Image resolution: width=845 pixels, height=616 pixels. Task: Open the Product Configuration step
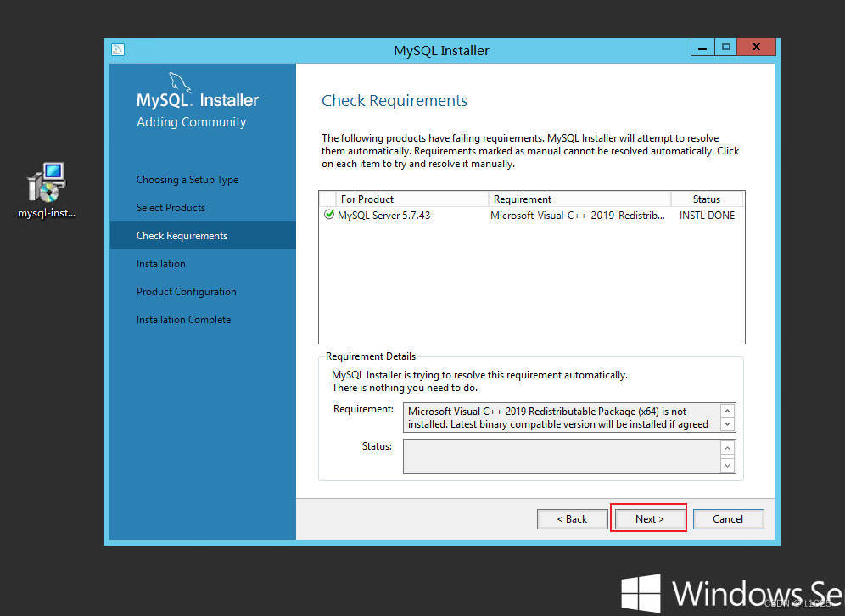coord(186,292)
